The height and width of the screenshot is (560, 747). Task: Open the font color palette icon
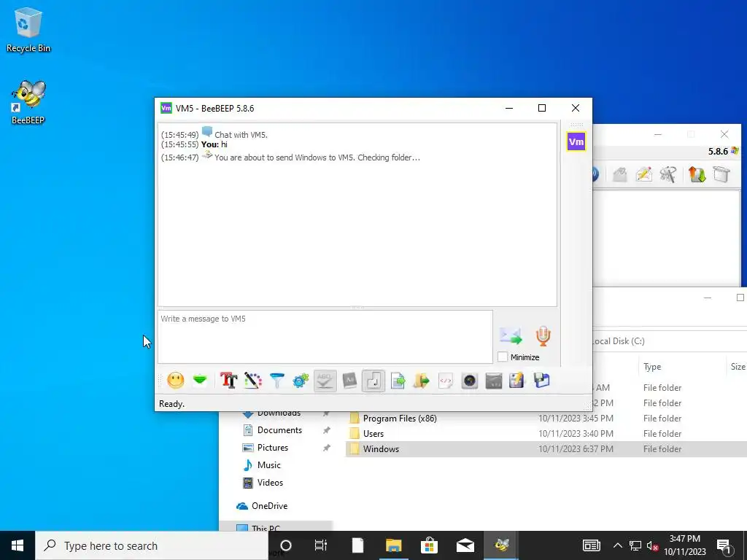click(253, 381)
